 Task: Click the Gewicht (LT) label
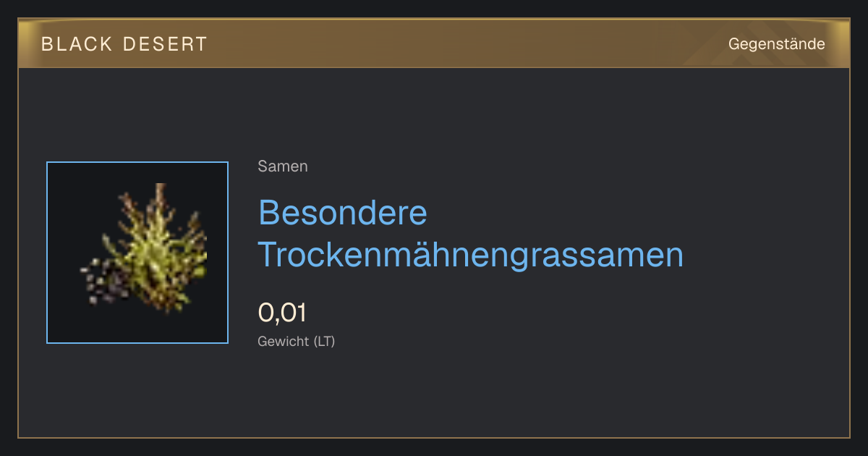pos(297,341)
